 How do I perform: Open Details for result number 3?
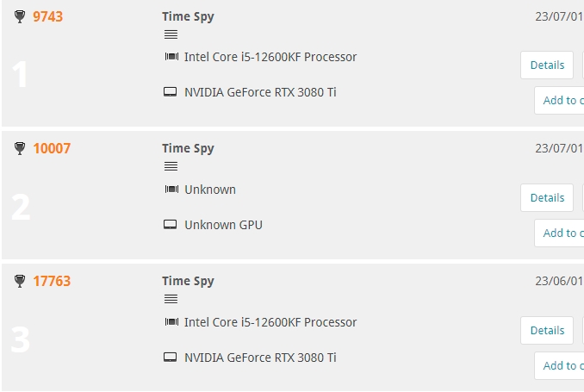click(x=547, y=330)
